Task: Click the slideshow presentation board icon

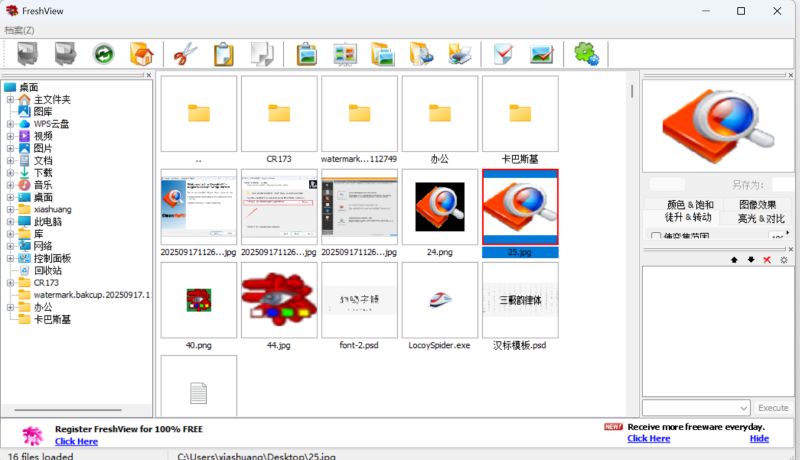Action: [x=345, y=54]
